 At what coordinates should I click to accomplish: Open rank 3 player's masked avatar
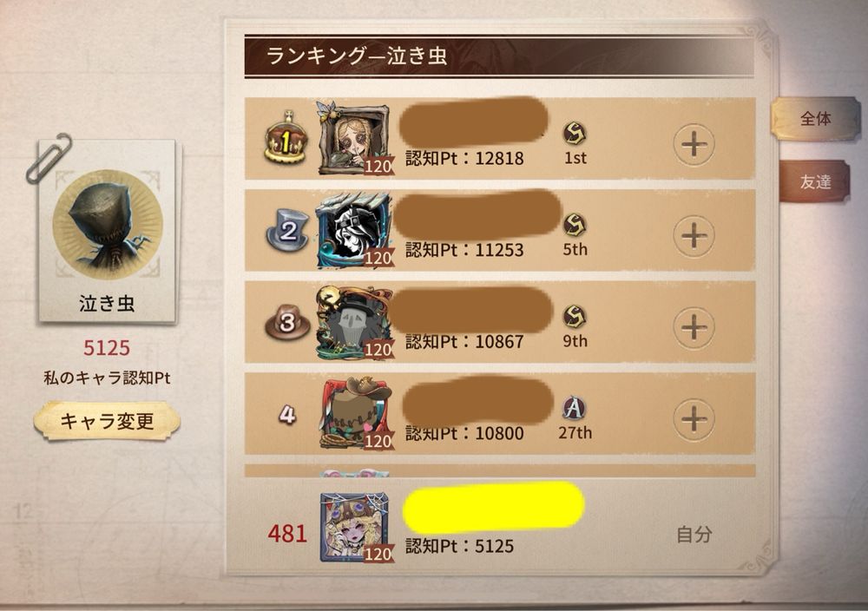(354, 322)
